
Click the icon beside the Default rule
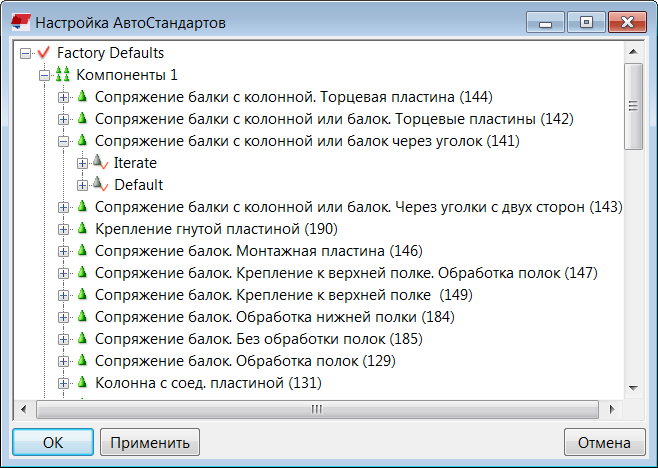coord(99,185)
